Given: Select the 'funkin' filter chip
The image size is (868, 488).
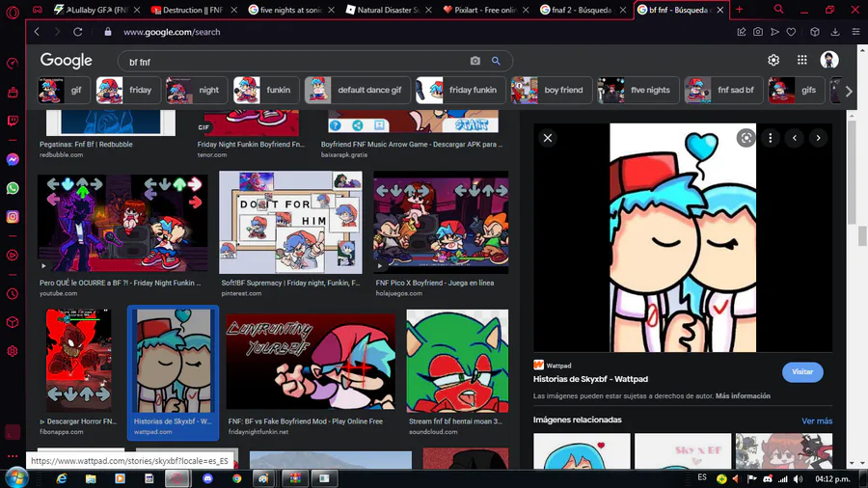Looking at the screenshot, I should (x=266, y=91).
